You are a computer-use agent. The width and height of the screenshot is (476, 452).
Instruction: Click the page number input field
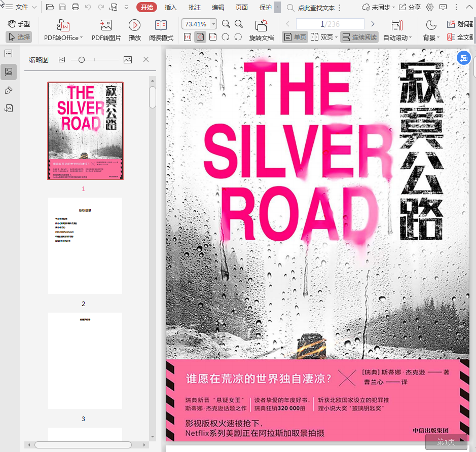click(x=330, y=24)
